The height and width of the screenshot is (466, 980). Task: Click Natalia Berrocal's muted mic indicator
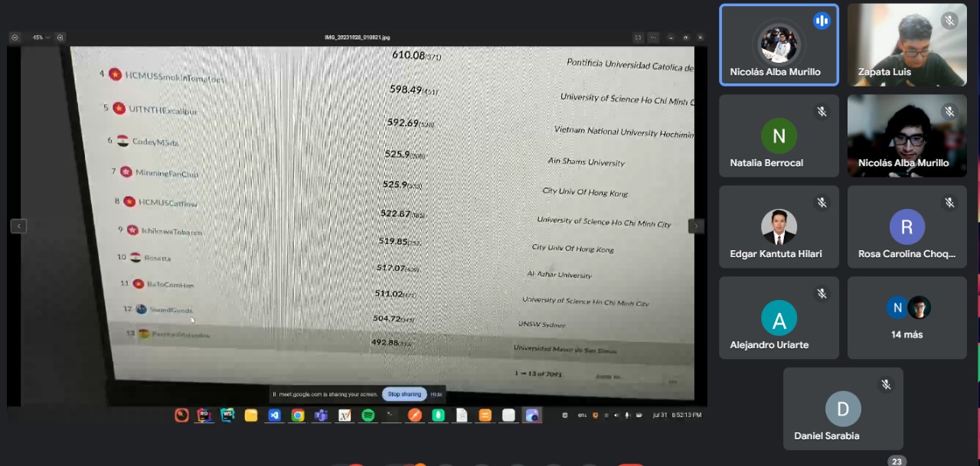pyautogui.click(x=822, y=112)
